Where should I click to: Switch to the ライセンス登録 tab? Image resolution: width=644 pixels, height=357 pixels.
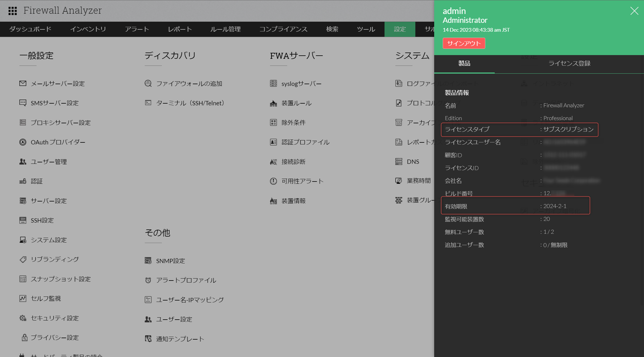[x=569, y=63]
